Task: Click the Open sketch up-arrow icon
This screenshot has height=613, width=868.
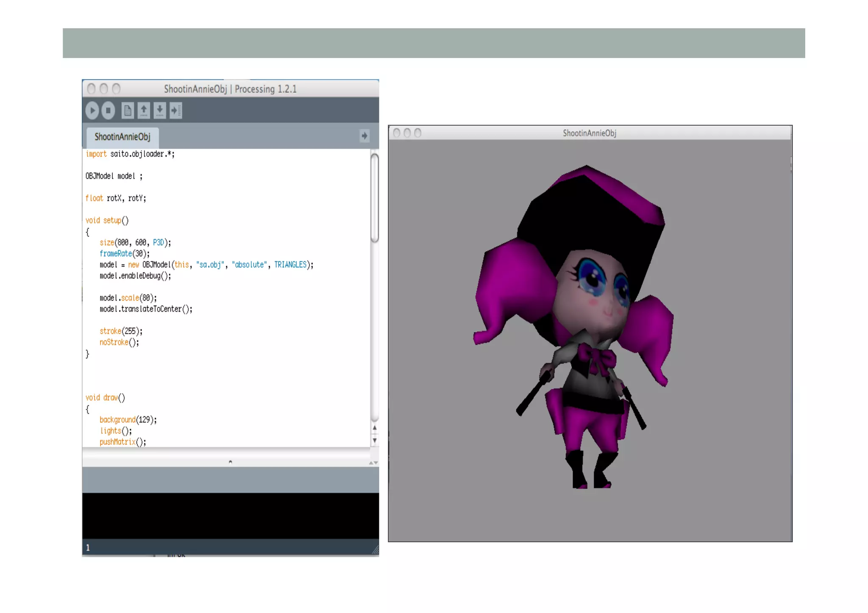Action: tap(144, 111)
